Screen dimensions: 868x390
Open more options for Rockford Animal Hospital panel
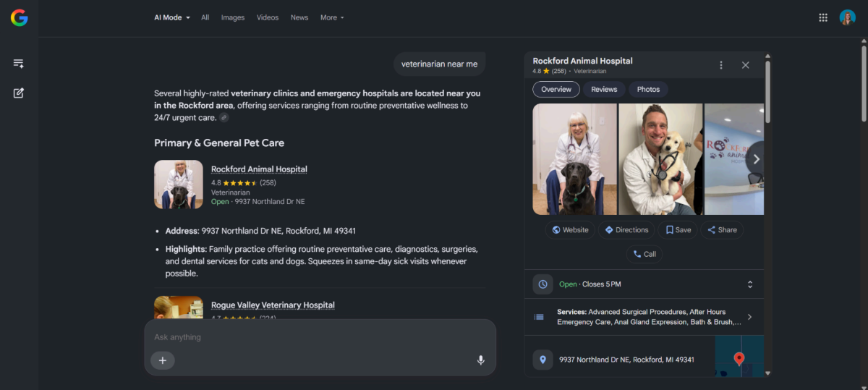720,65
